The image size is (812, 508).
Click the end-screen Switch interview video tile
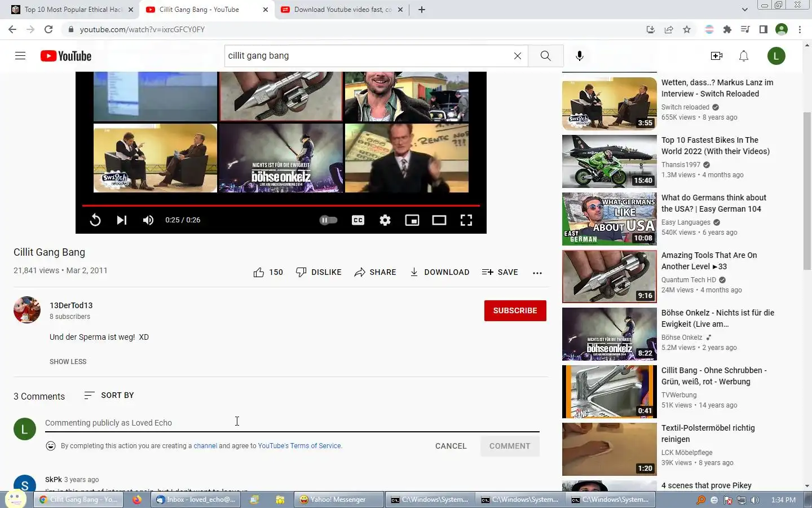(155, 158)
